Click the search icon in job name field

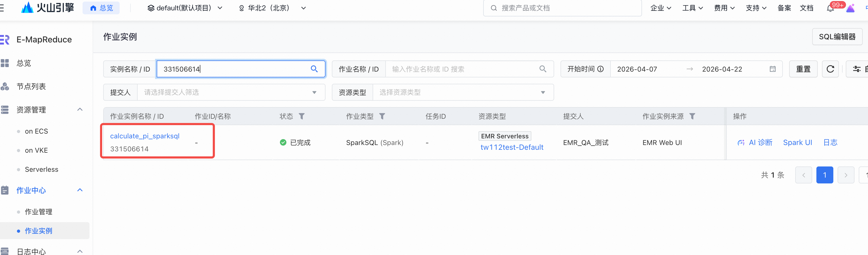(542, 69)
